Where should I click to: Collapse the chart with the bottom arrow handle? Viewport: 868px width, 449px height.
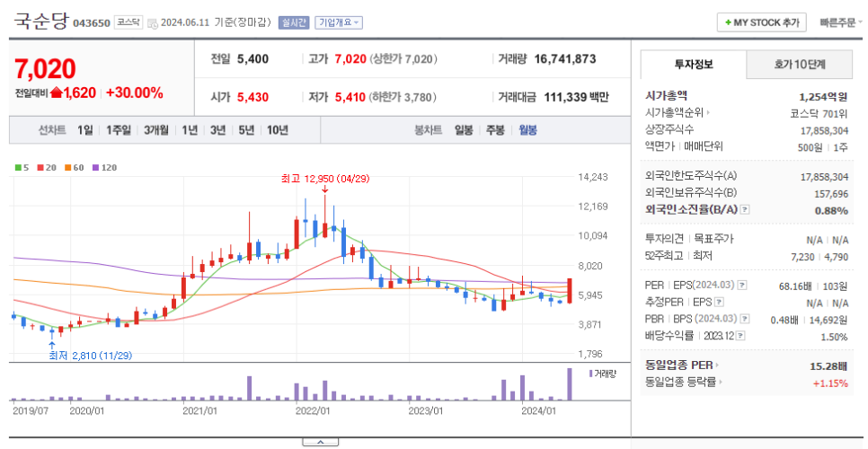(320, 442)
